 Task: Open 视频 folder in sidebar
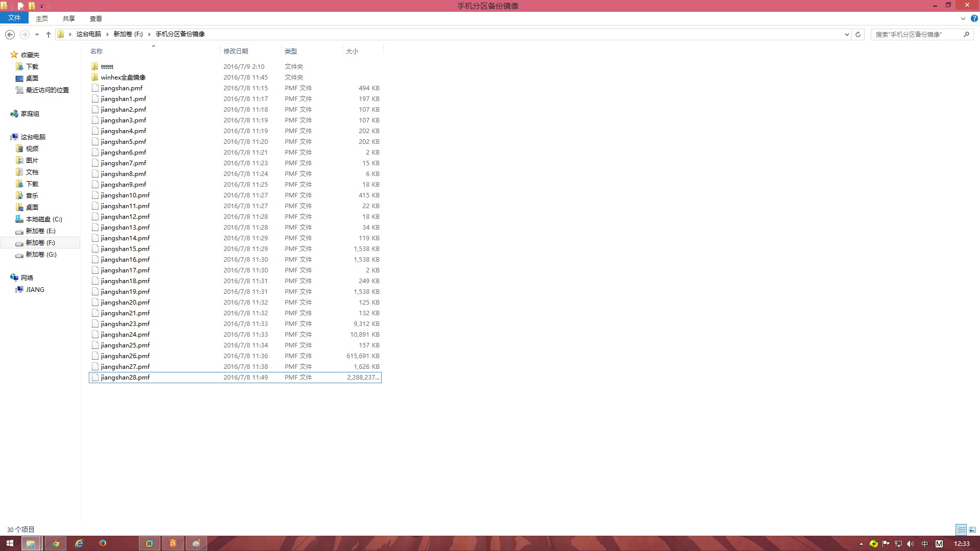point(32,149)
